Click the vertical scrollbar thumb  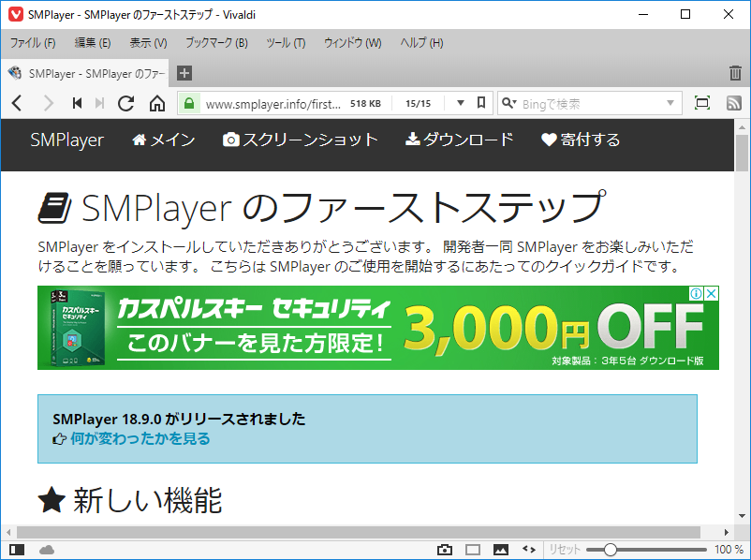742,153
